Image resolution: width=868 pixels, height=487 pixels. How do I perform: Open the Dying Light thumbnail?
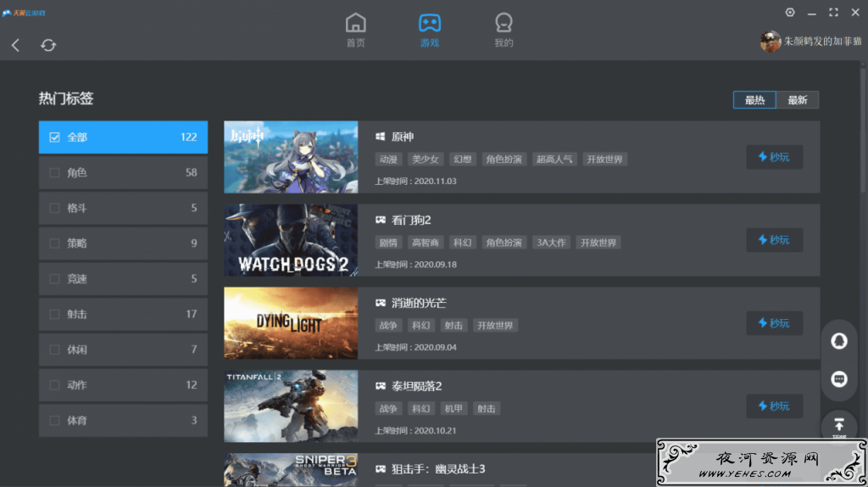pyautogui.click(x=291, y=323)
